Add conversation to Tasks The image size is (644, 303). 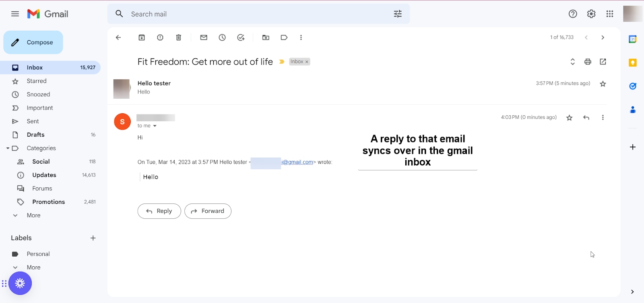pos(241,37)
